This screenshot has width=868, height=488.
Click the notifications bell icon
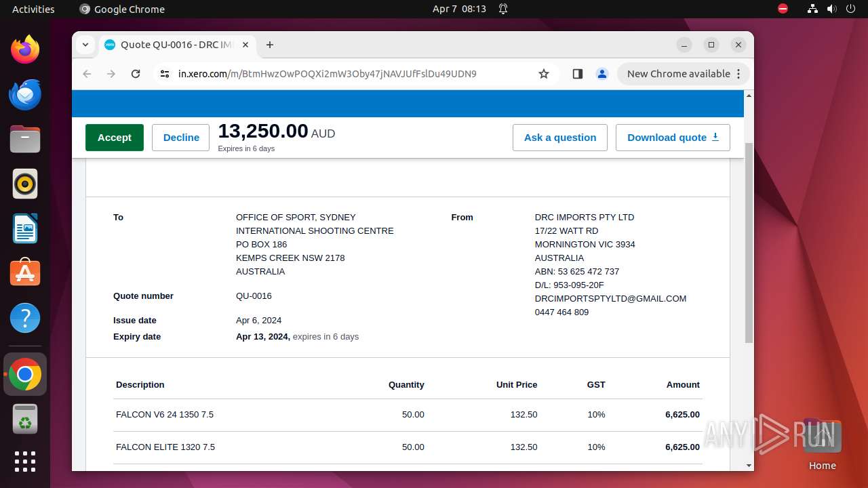tap(503, 9)
